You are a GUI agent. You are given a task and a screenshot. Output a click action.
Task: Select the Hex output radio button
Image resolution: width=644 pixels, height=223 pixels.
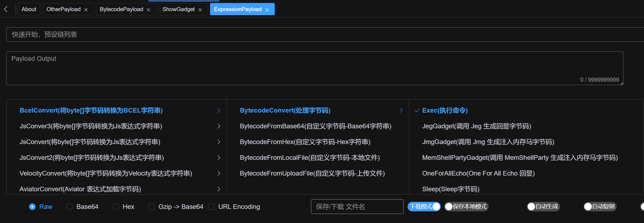pos(116,207)
